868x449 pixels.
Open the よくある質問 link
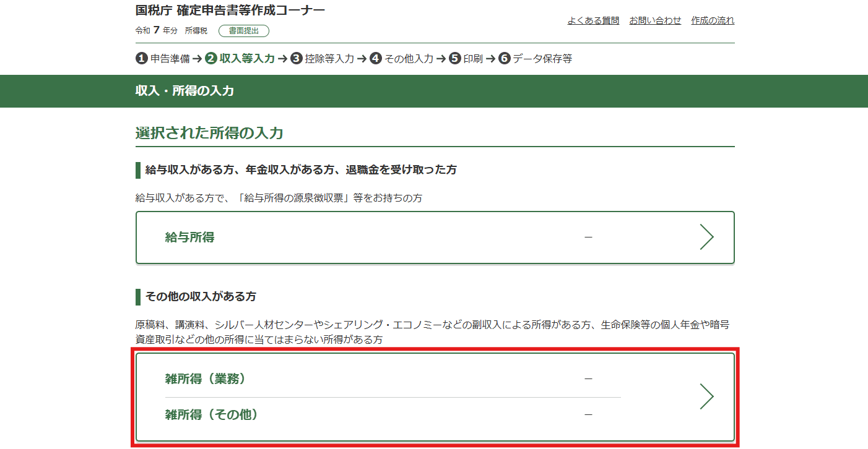594,20
